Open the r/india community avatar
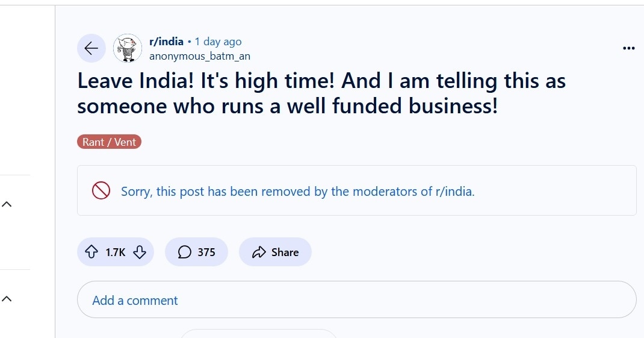Viewport: 644px width, 338px height. [128, 48]
